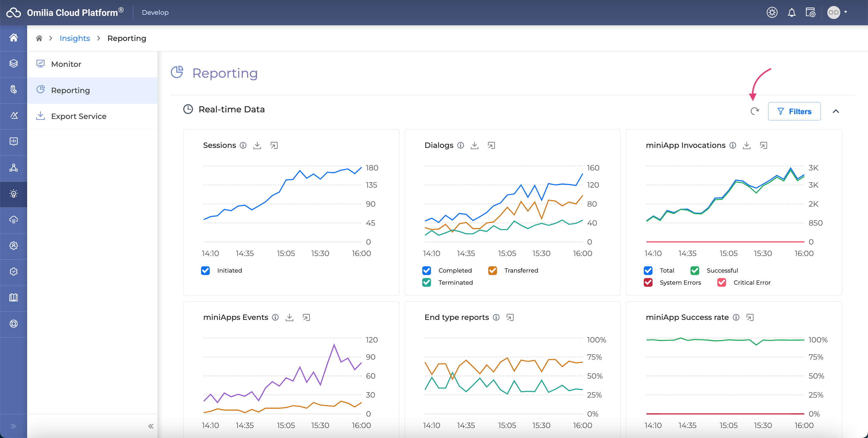Collapse the Real-time Data section
The image size is (868, 438).
(x=836, y=111)
